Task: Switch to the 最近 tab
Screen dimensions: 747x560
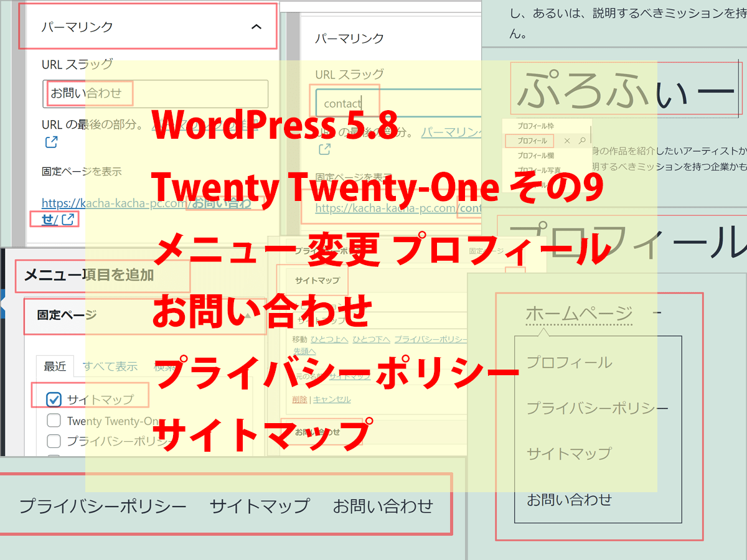Action: point(55,366)
